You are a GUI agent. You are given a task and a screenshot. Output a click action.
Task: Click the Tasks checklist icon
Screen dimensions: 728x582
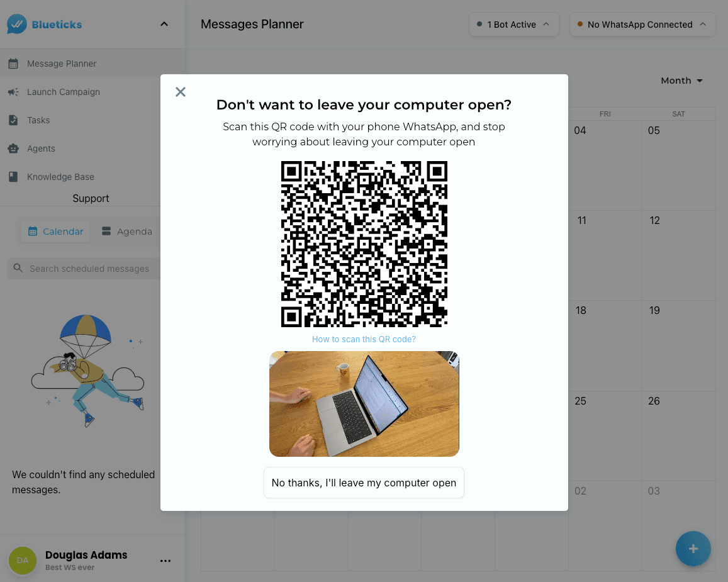coord(13,120)
